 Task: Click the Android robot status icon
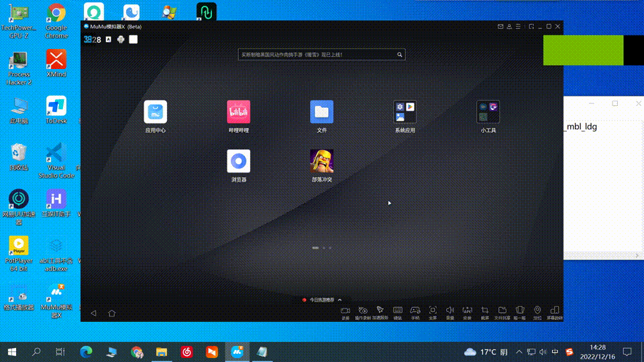121,40
